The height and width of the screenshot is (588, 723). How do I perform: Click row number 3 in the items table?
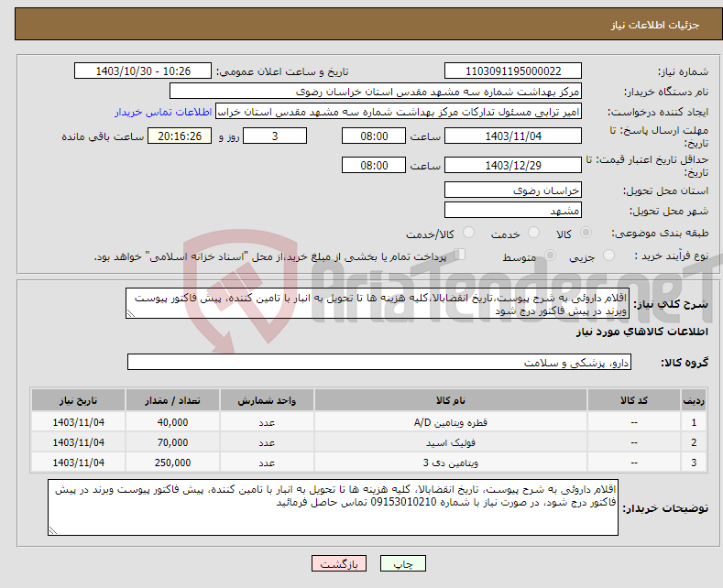click(x=694, y=463)
